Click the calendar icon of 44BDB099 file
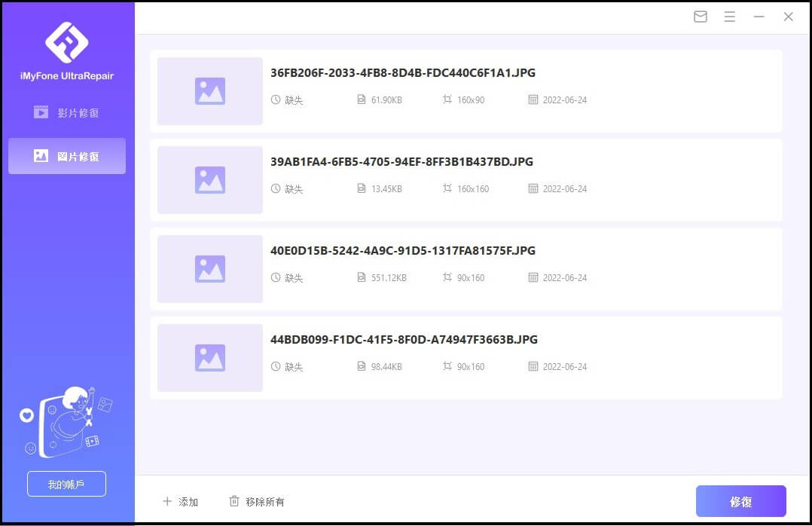The width and height of the screenshot is (812, 526). (x=533, y=366)
